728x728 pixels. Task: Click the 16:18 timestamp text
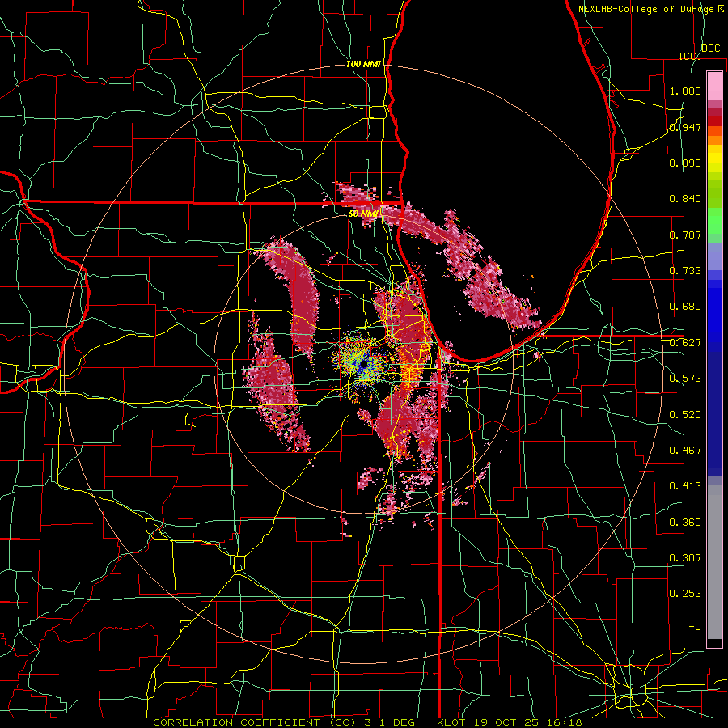pos(564,722)
